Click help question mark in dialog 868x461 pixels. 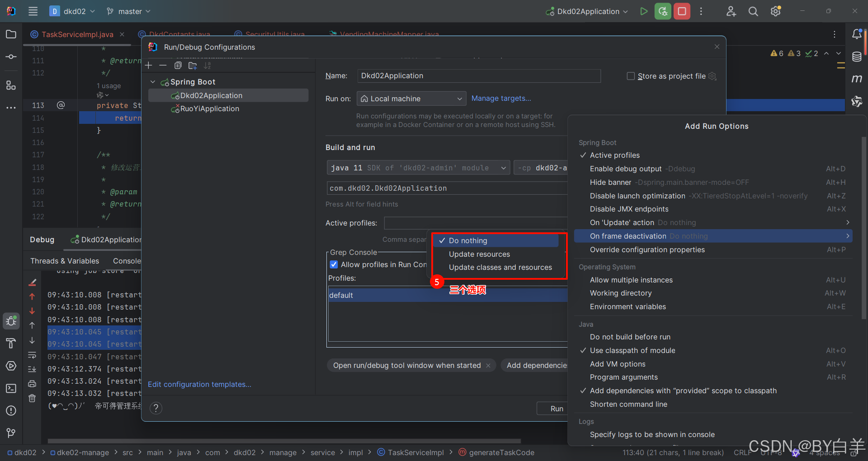click(156, 408)
